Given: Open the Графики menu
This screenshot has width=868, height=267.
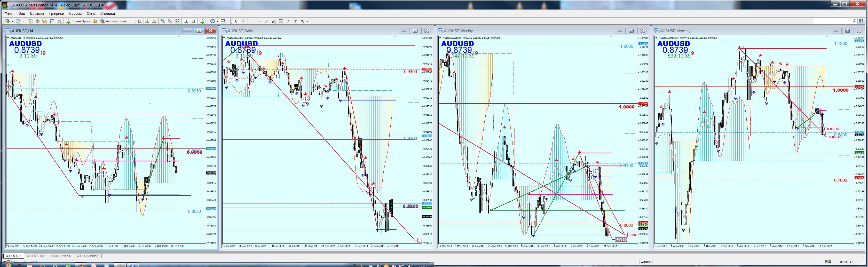Looking at the screenshot, I should (57, 13).
